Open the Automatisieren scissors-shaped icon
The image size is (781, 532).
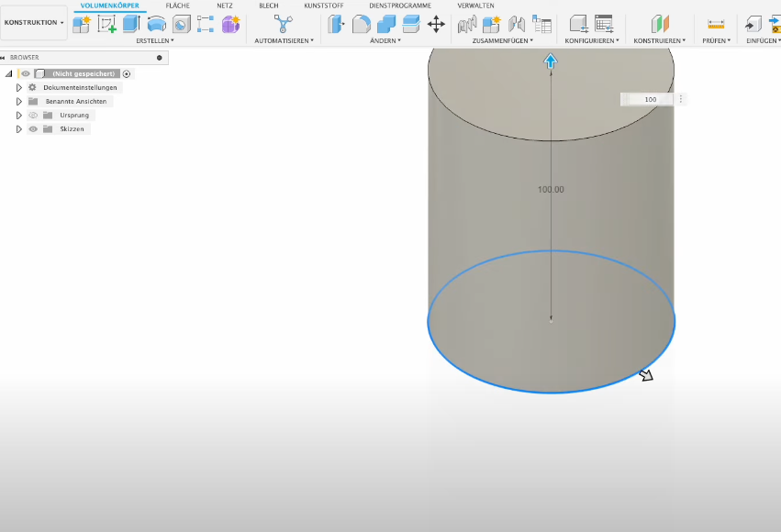click(x=284, y=25)
